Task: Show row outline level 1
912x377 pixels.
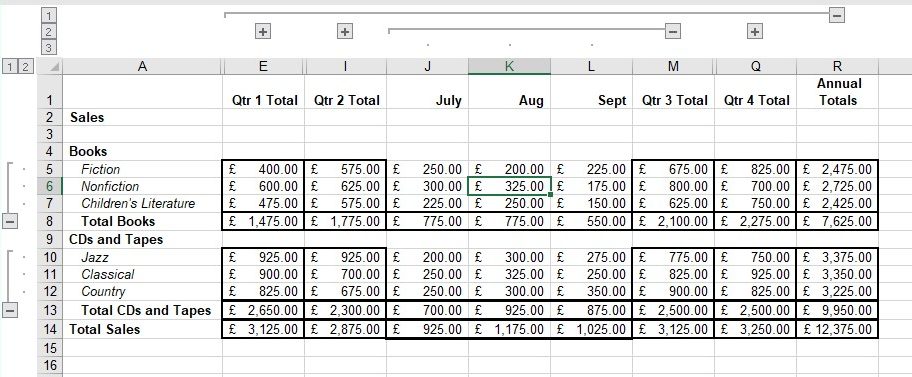Action: click(x=10, y=66)
